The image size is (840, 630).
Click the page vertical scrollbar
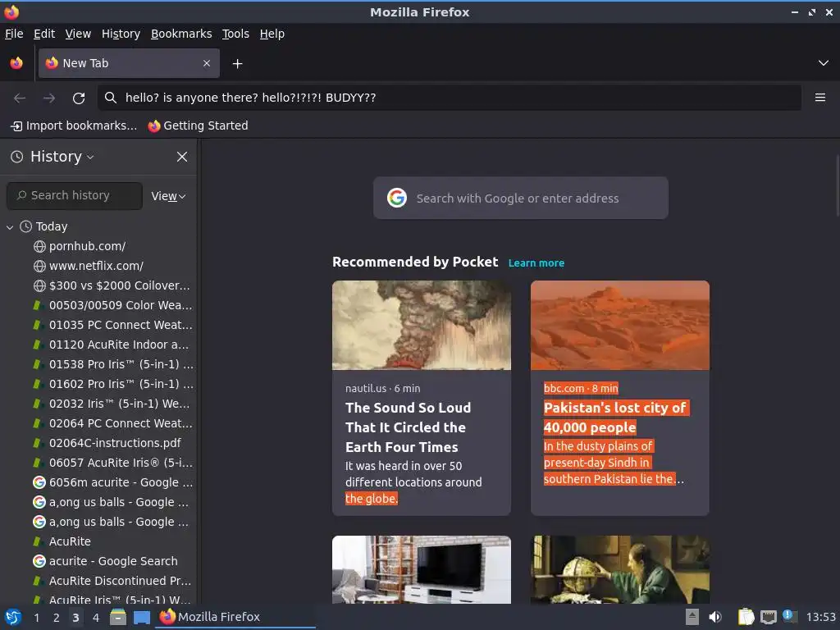coord(837,185)
